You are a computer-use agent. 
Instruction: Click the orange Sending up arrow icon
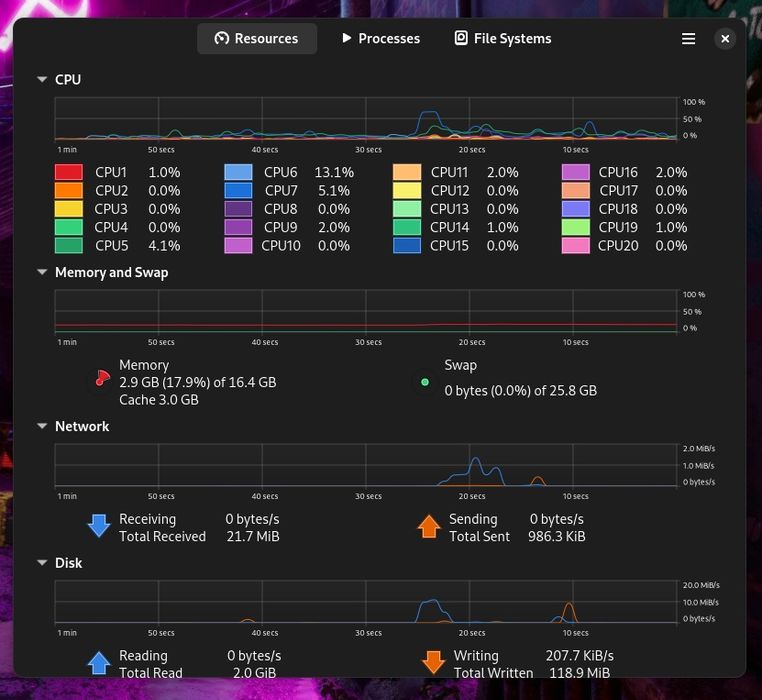click(429, 526)
